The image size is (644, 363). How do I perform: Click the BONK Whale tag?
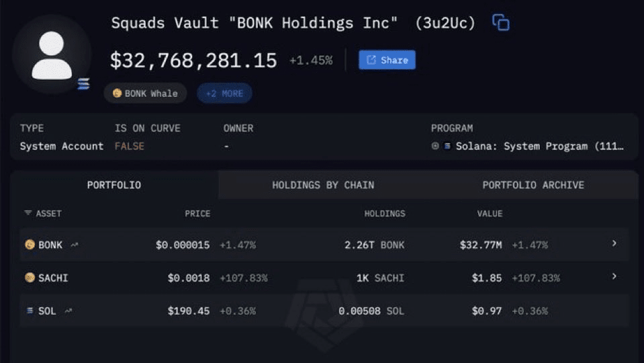pos(145,93)
